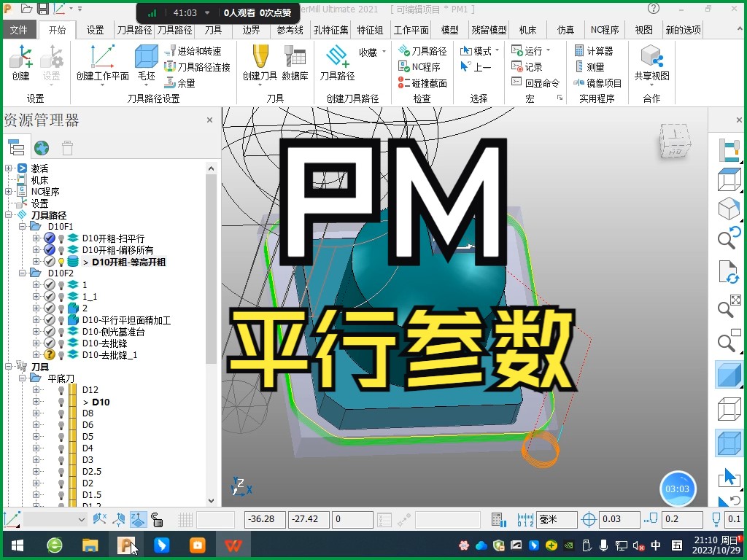The image size is (747, 560).
Task: Open the 文件 menu
Action: coord(18,30)
